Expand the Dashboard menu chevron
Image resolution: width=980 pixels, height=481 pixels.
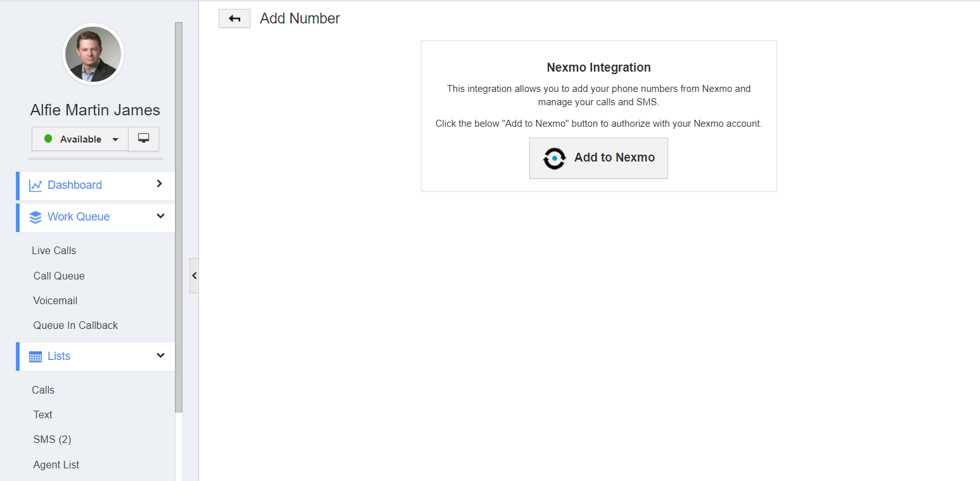(159, 184)
